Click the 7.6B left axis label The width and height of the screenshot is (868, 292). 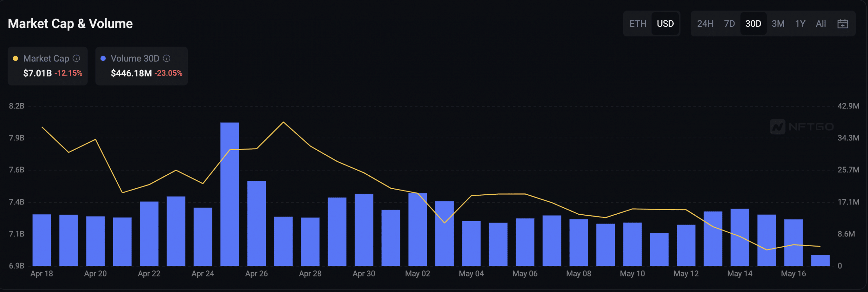[17, 170]
